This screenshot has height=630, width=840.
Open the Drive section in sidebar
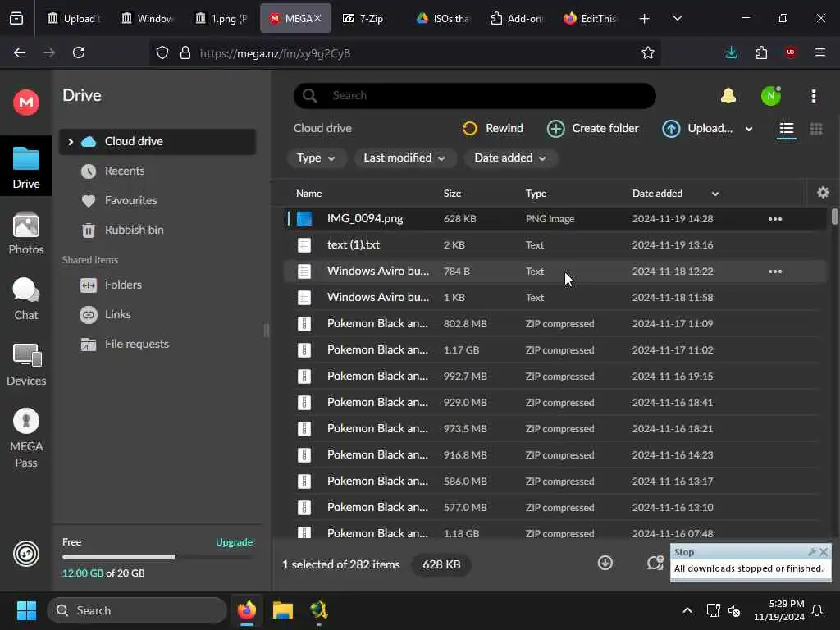pyautogui.click(x=25, y=167)
